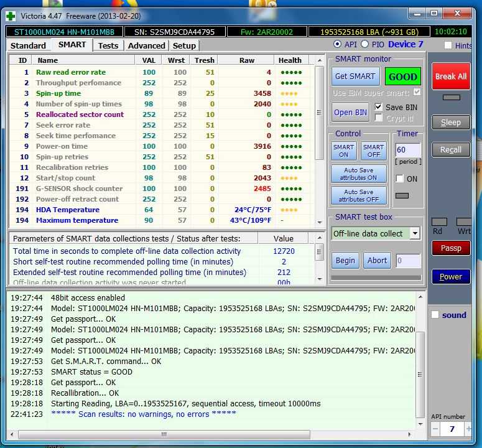Click the Open BIN button
482x448 pixels.
click(351, 113)
